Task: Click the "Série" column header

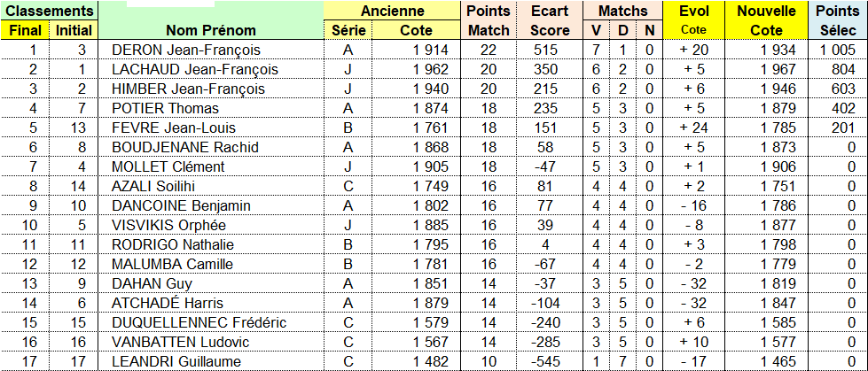Action: pos(348,30)
